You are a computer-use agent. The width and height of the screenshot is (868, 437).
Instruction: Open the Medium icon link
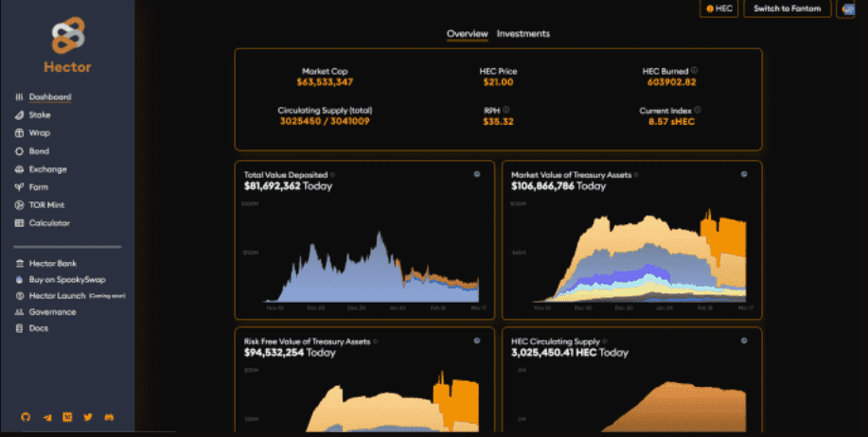point(67,417)
